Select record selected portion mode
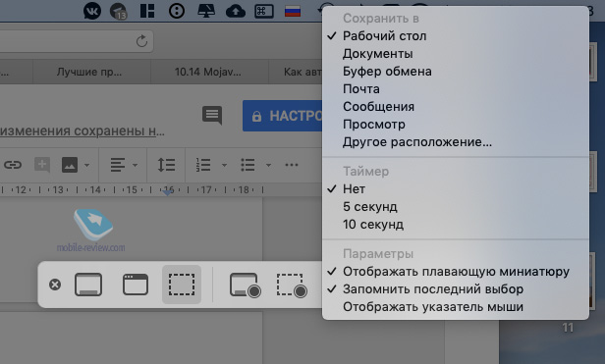 pyautogui.click(x=292, y=285)
